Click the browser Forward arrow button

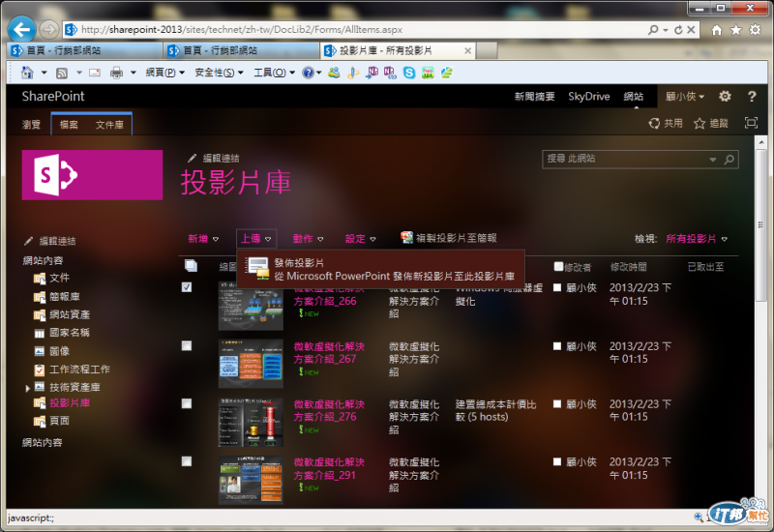click(48, 30)
